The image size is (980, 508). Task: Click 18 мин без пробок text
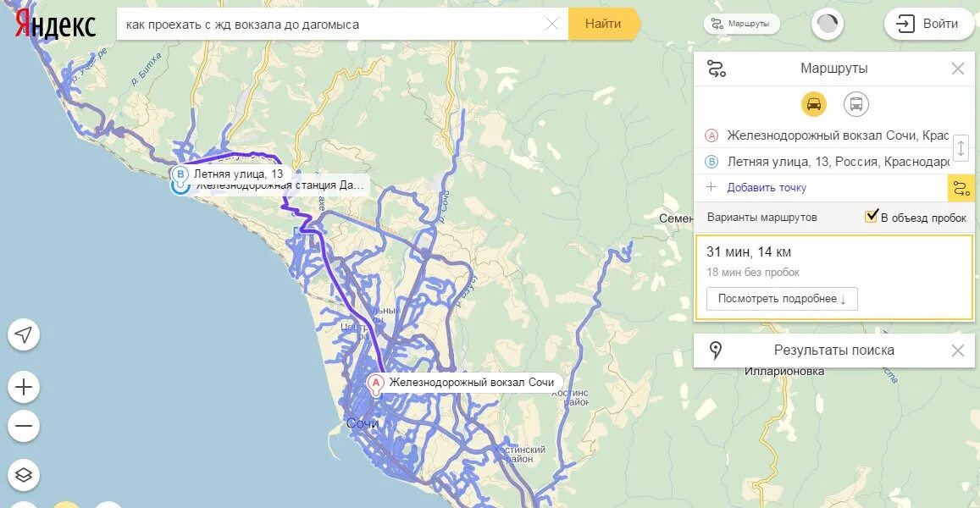click(x=753, y=273)
